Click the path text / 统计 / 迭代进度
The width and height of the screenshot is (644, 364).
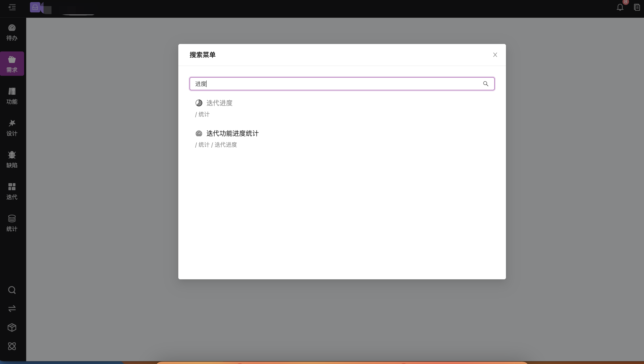(216, 145)
